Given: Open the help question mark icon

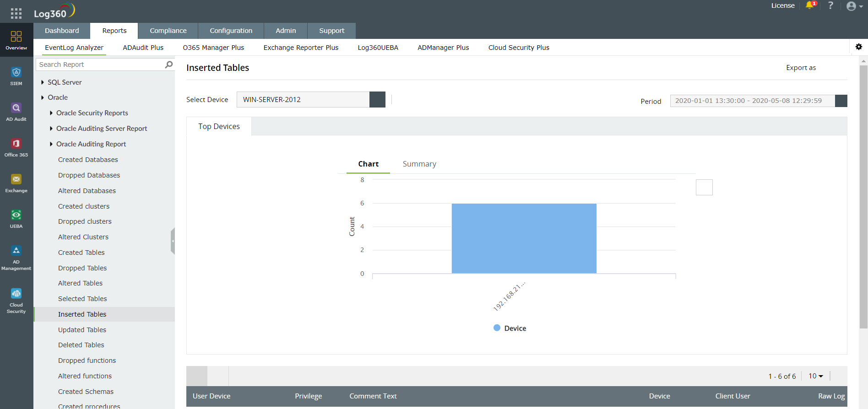Looking at the screenshot, I should (x=830, y=5).
